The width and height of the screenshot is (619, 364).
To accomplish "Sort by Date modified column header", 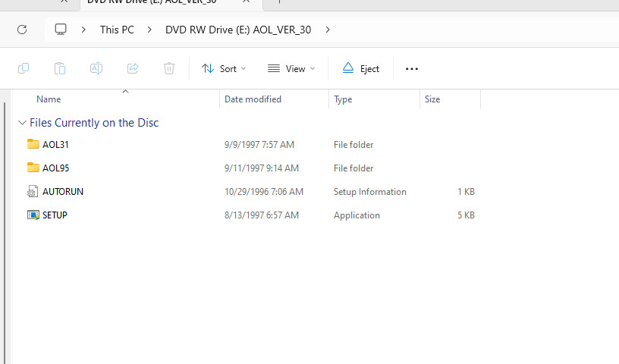I will pyautogui.click(x=253, y=99).
